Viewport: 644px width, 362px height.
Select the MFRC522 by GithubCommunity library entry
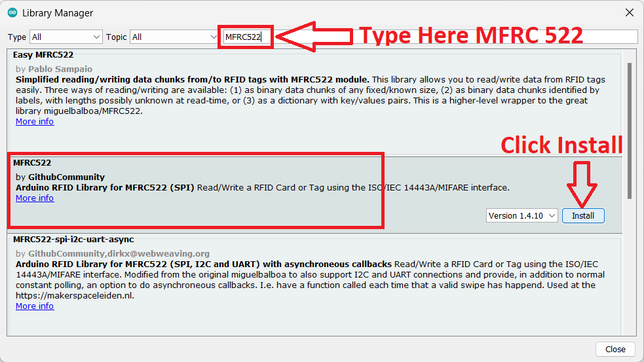(31, 162)
